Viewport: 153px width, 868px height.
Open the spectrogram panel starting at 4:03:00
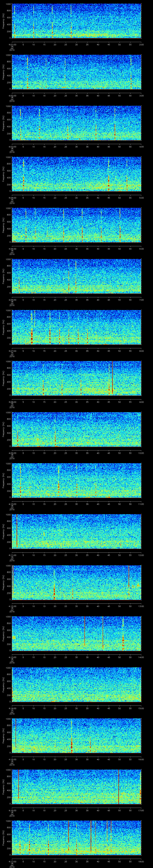[x=76, y=123]
